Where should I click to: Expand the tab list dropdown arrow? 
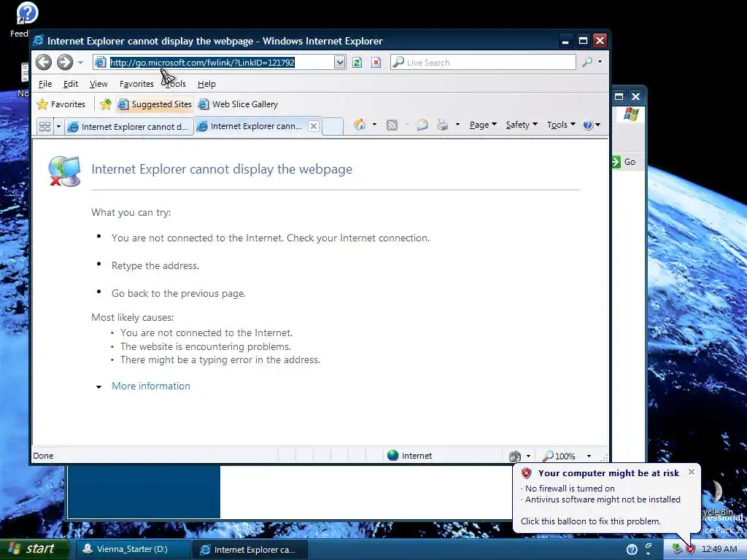[x=58, y=126]
